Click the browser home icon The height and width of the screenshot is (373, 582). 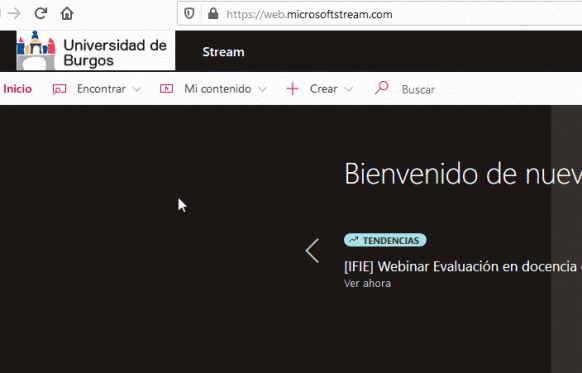click(x=67, y=14)
